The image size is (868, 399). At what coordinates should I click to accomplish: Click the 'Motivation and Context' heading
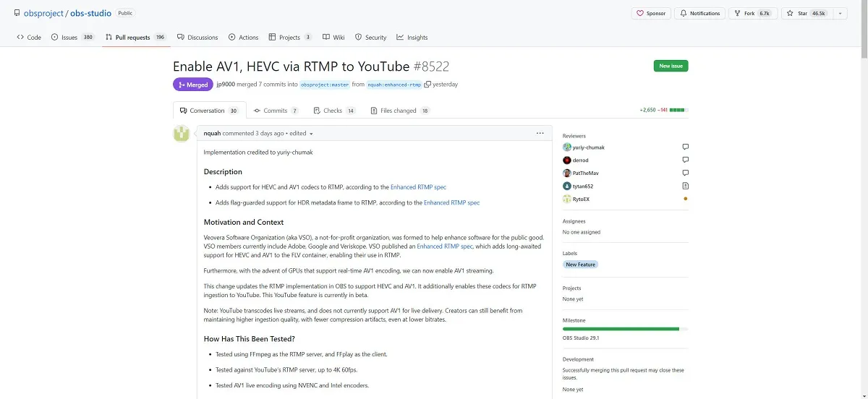click(x=244, y=223)
